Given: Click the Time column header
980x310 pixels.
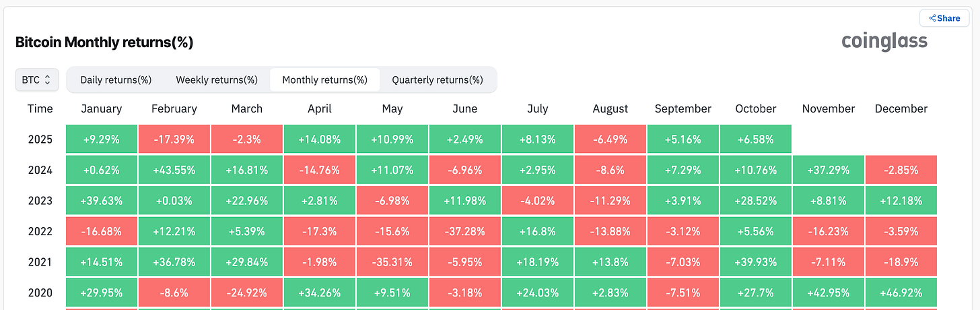Looking at the screenshot, I should (x=40, y=108).
